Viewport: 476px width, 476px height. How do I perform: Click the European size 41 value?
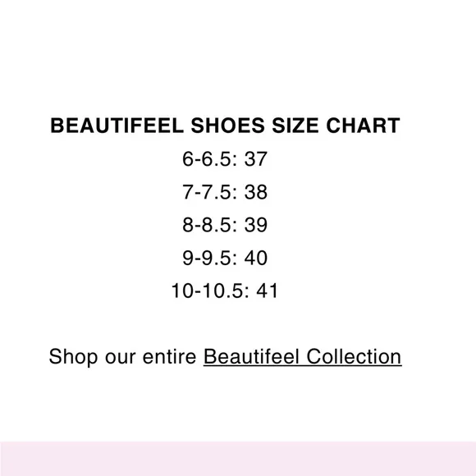267,291
